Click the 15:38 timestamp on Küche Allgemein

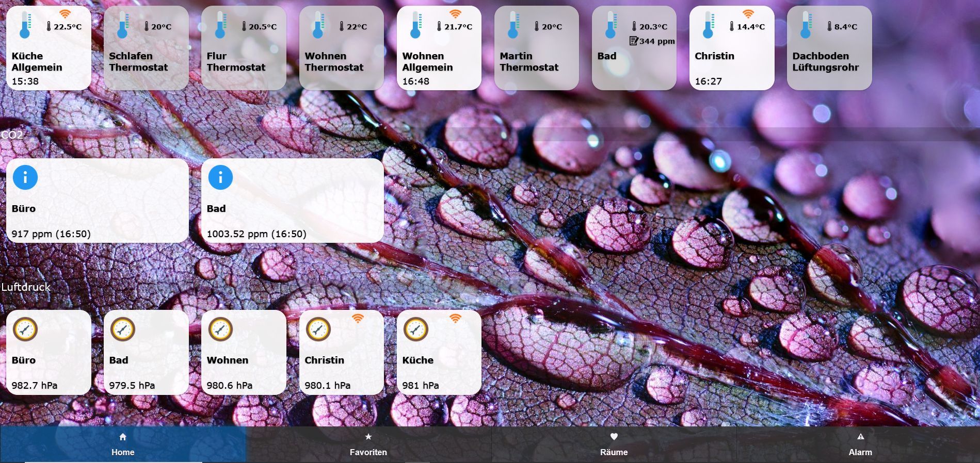25,81
